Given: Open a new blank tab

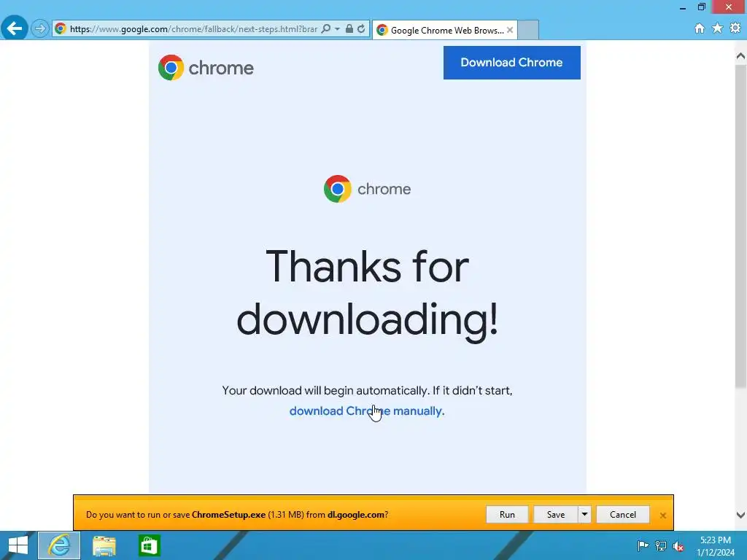Looking at the screenshot, I should [x=528, y=30].
